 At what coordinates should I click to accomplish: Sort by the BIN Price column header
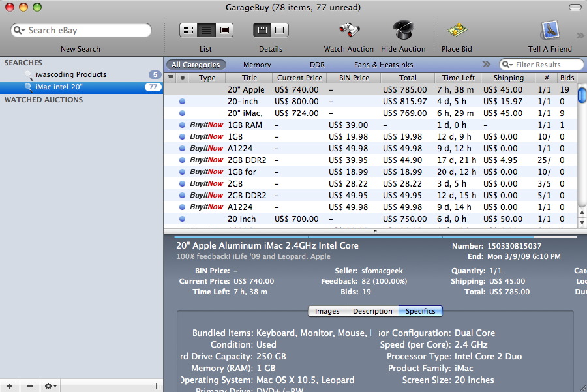tap(354, 78)
